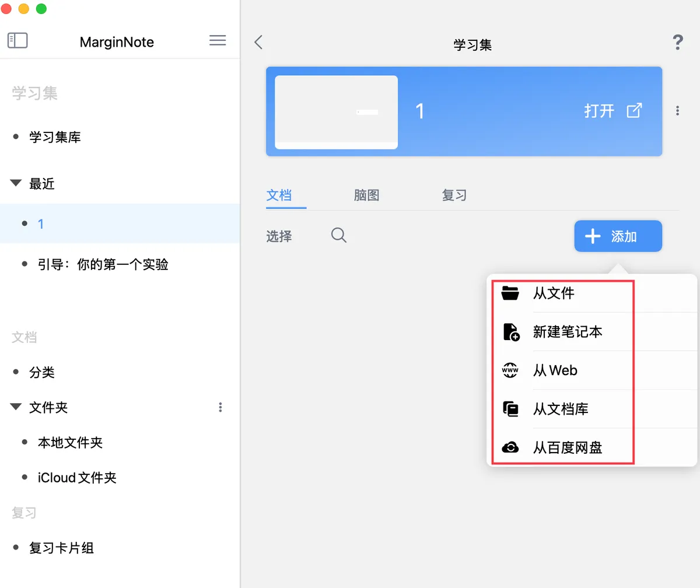Select study set 1 under 最近
700x588 pixels.
[x=120, y=223]
